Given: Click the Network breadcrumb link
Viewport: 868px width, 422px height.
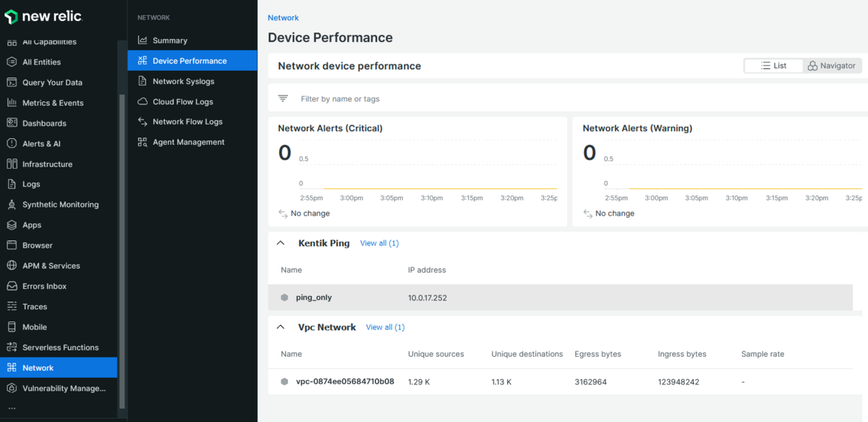Looking at the screenshot, I should pyautogui.click(x=283, y=17).
